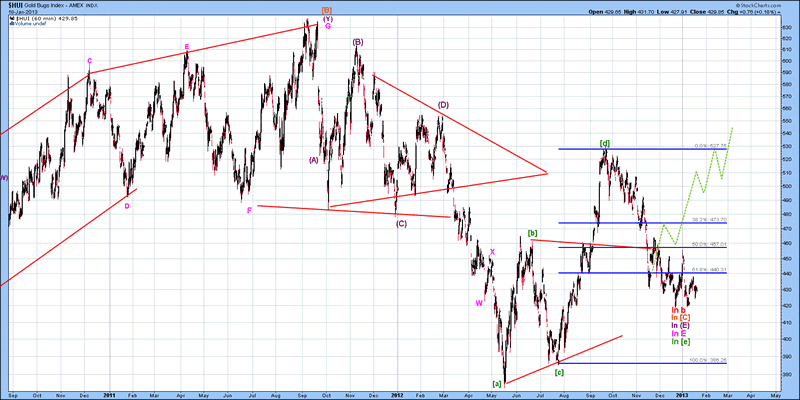Click the purple (B) wave label

click(358, 42)
